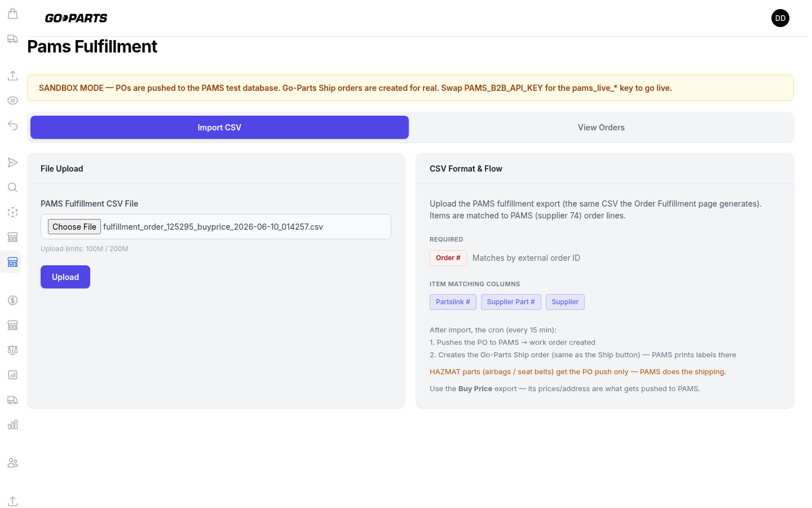Screen dimensions: 812x508
Task: Click the 'Upload the PAMS fulfillment export' paragraph
Action: (595, 210)
